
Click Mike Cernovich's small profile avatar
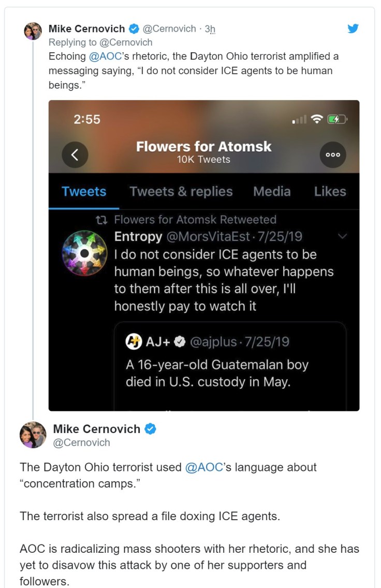pyautogui.click(x=33, y=31)
